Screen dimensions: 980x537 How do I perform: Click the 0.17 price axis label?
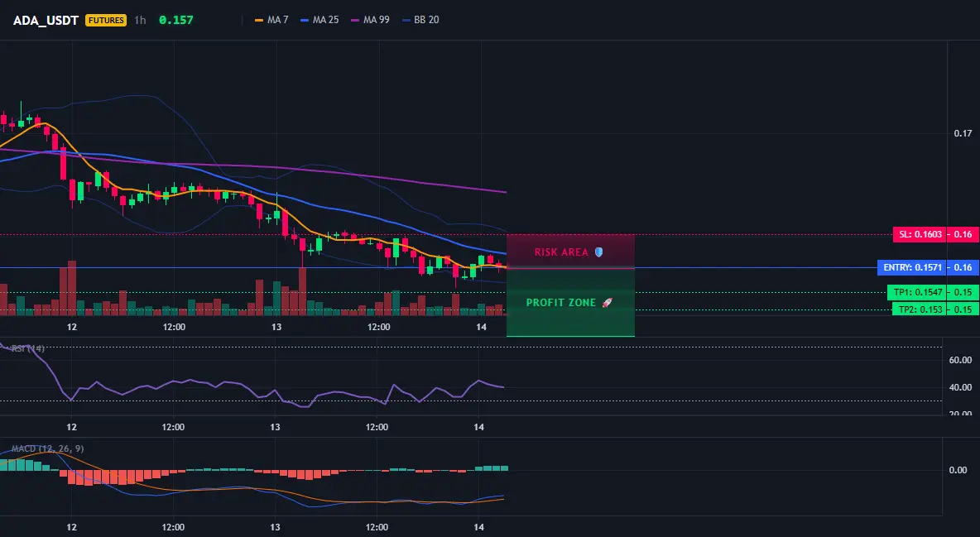pyautogui.click(x=963, y=133)
